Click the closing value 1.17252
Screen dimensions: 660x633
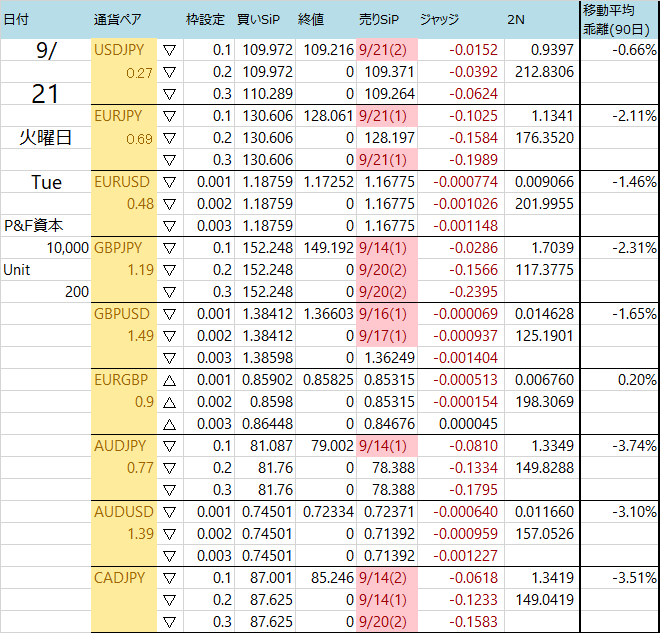[x=328, y=182]
